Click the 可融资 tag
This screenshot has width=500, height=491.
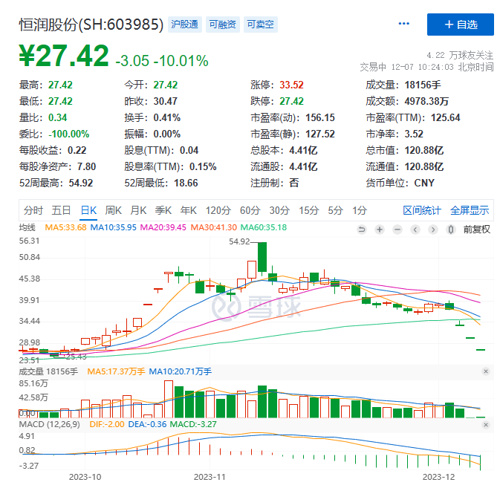[x=223, y=24]
